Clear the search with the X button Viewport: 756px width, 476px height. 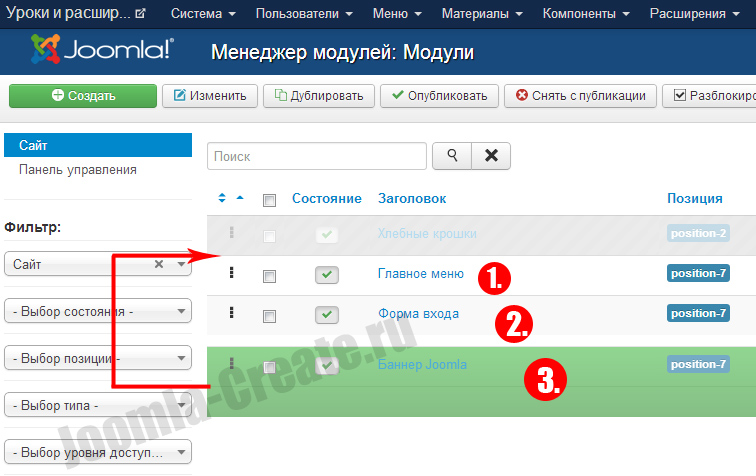click(x=491, y=156)
